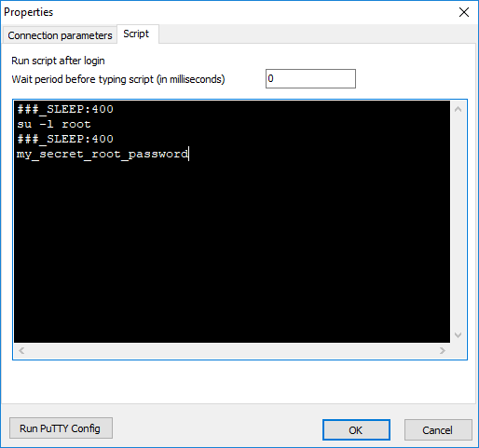This screenshot has width=479, height=448.
Task: Click the script area's scroll up arrow
Action: (x=458, y=109)
